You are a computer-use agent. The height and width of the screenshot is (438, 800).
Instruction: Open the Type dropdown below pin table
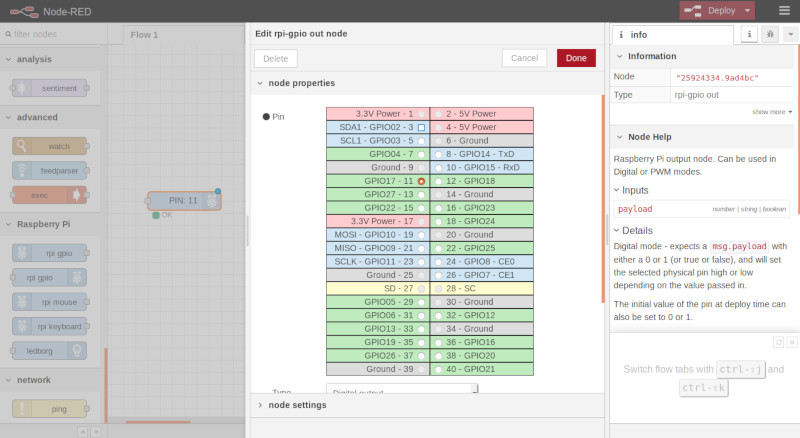pyautogui.click(x=402, y=389)
